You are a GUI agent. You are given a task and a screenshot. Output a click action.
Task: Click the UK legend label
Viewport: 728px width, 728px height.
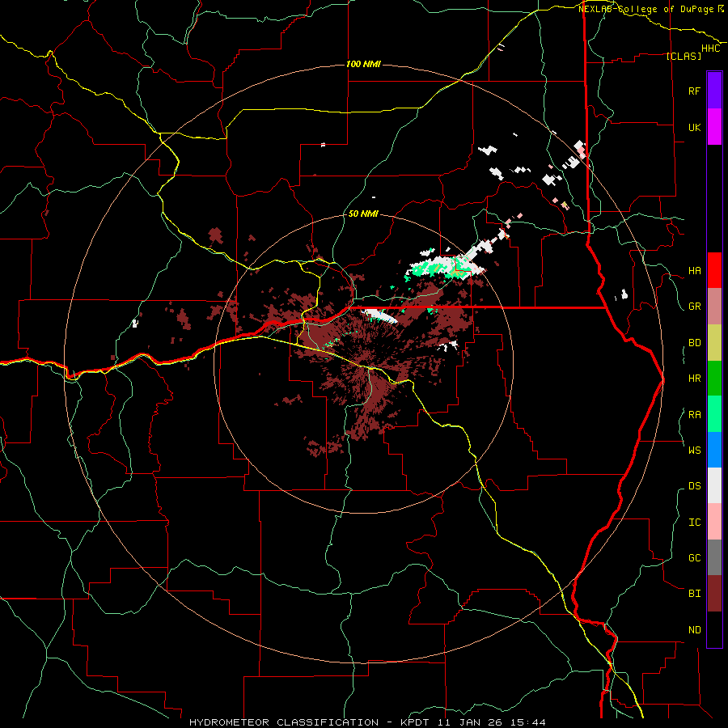point(695,127)
